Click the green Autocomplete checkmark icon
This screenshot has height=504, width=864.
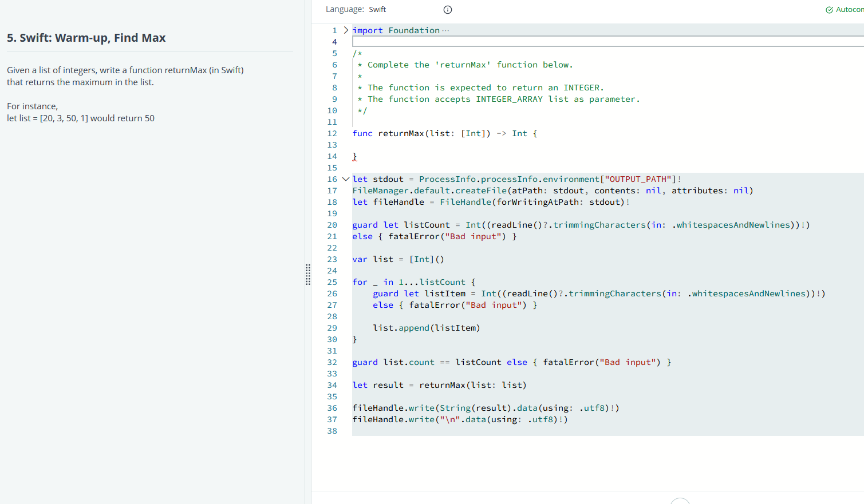[829, 9]
